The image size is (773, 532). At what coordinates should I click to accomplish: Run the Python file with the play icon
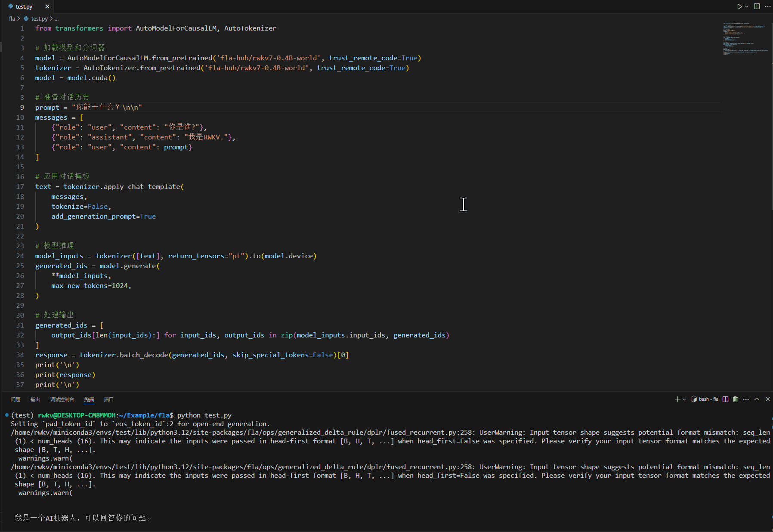(x=739, y=6)
